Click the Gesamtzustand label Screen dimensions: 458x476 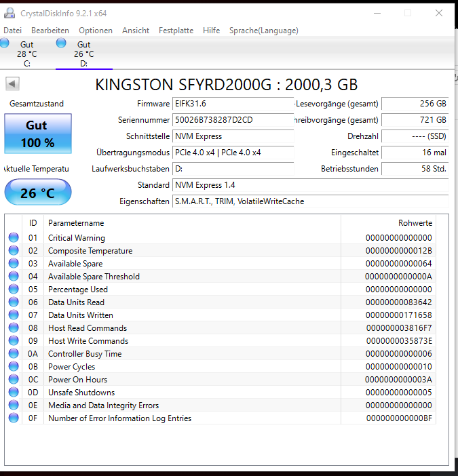coord(37,104)
